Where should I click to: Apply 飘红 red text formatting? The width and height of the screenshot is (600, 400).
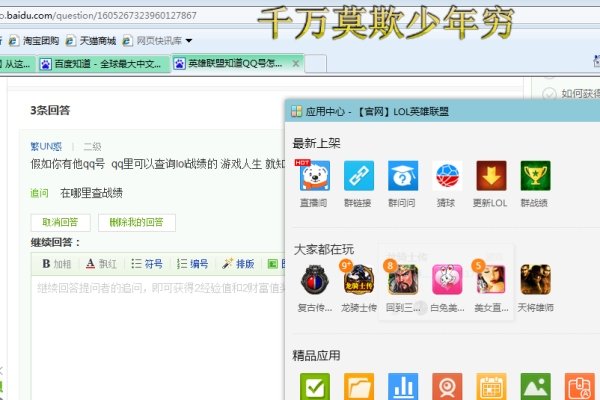[x=101, y=264]
